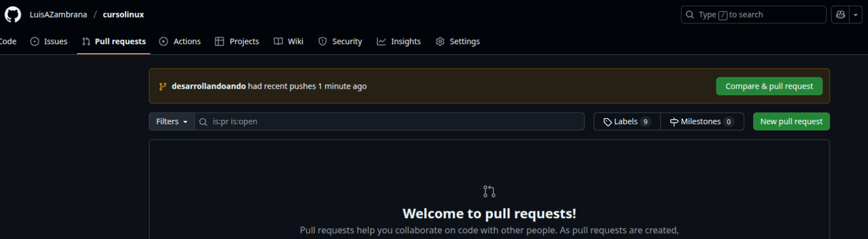This screenshot has width=868, height=239.
Task: Open the cursolinux repository link
Action: click(123, 15)
